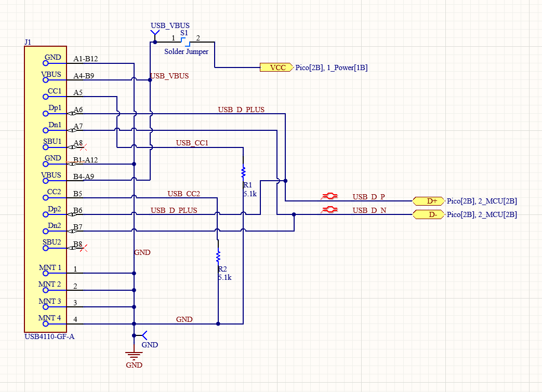Click the 5.1k value under R1
Image resolution: width=542 pixels, height=392 pixels.
tap(250, 194)
